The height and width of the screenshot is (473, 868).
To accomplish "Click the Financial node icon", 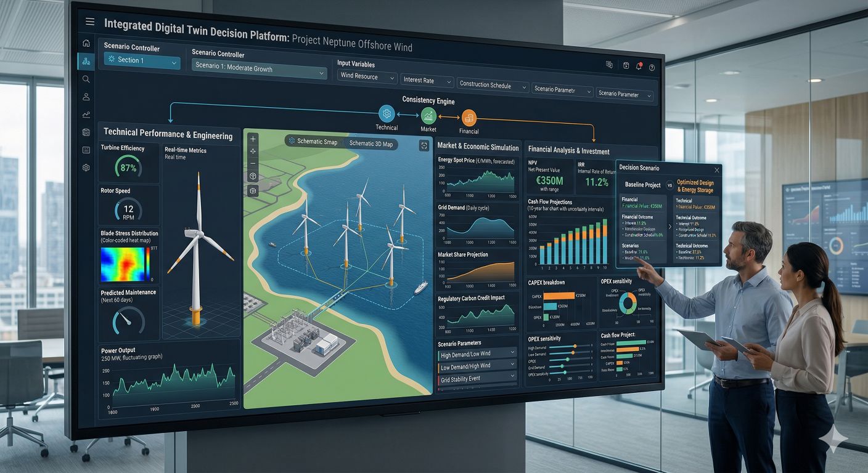I will point(469,118).
